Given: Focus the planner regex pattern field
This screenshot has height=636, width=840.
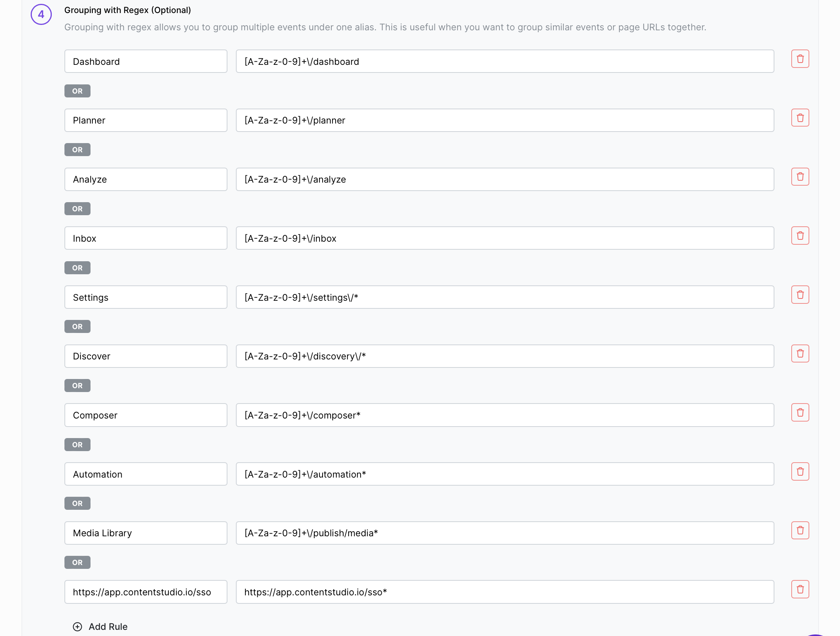Looking at the screenshot, I should click(x=505, y=120).
